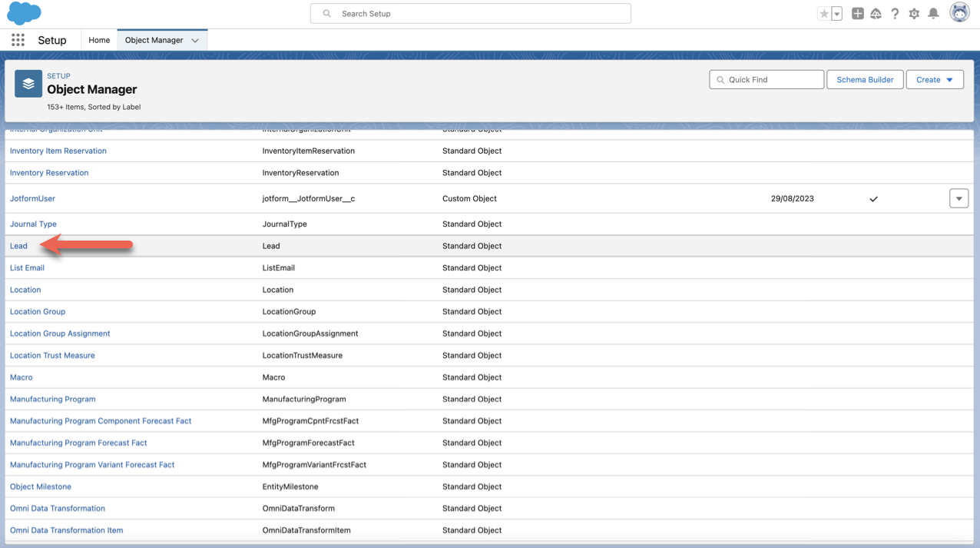This screenshot has width=980, height=548.
Task: Expand the favorites list dropdown arrow
Action: tap(837, 14)
